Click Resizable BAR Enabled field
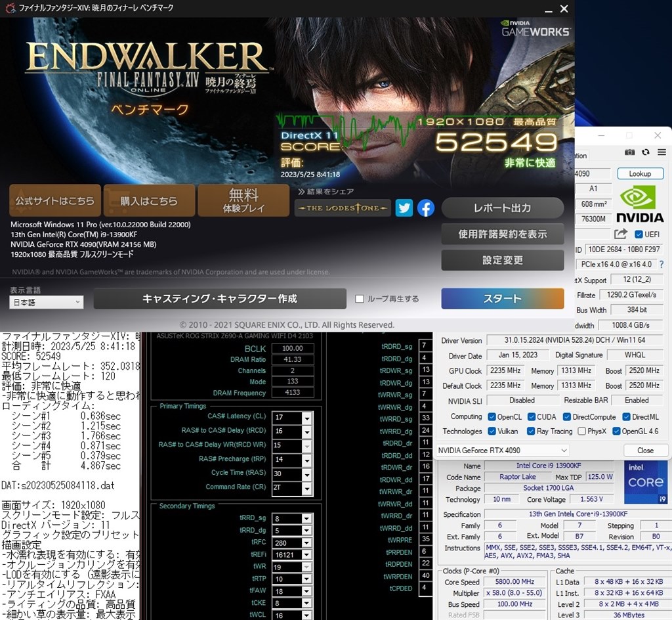672x620 pixels. (637, 401)
